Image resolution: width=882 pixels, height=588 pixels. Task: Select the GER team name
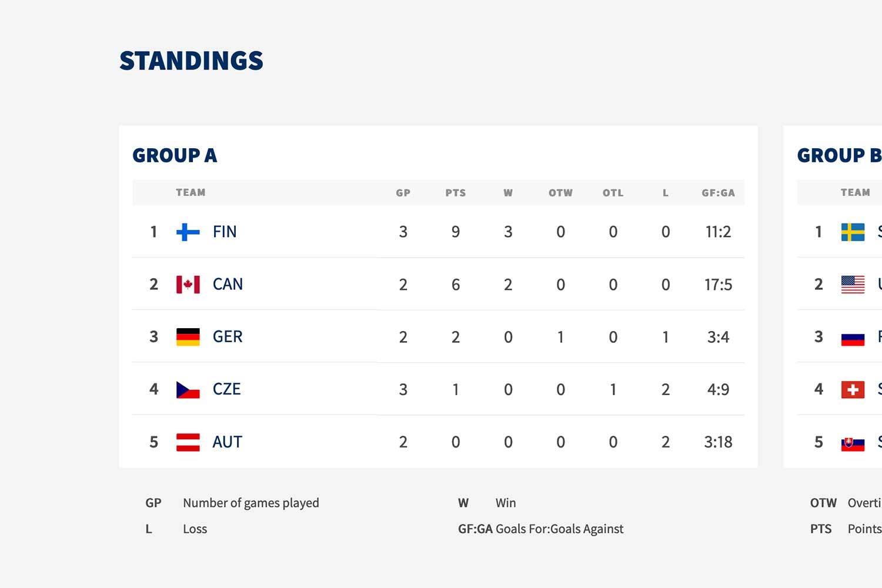(x=228, y=337)
